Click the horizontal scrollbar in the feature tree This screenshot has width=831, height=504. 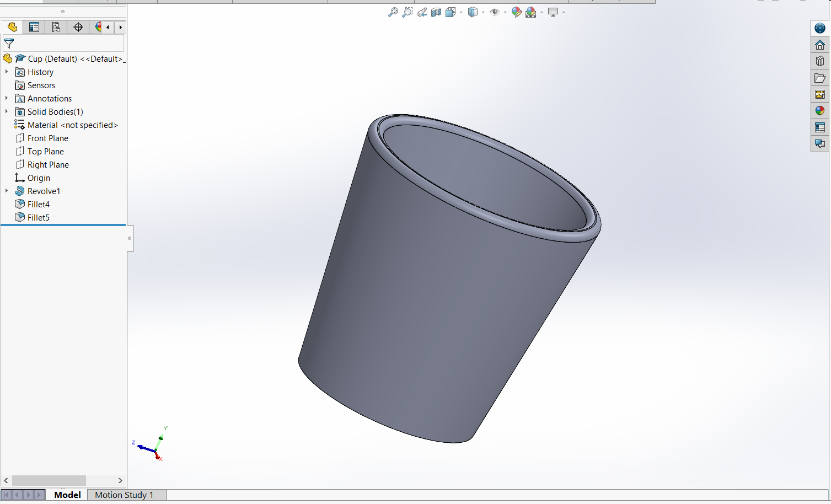coord(49,480)
